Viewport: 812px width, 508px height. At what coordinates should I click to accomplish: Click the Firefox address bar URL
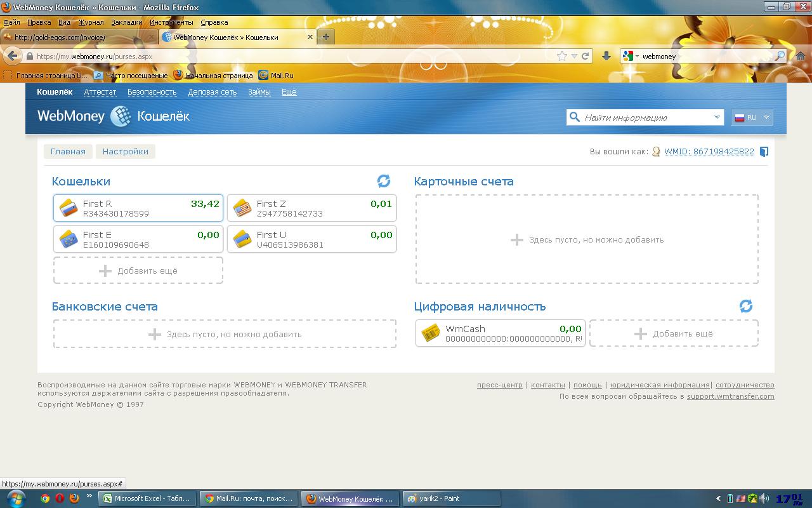pos(95,56)
